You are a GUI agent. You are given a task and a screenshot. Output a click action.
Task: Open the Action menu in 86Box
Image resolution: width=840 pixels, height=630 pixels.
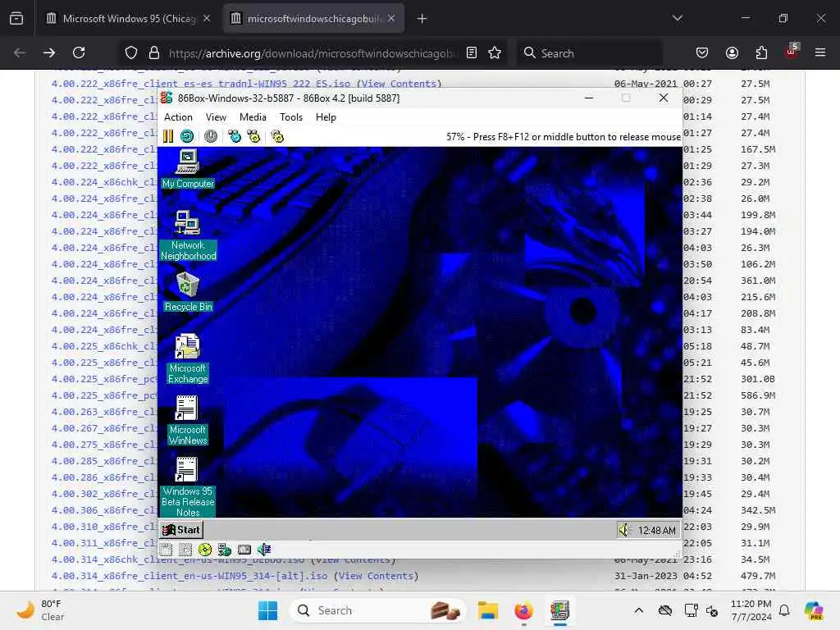(178, 117)
